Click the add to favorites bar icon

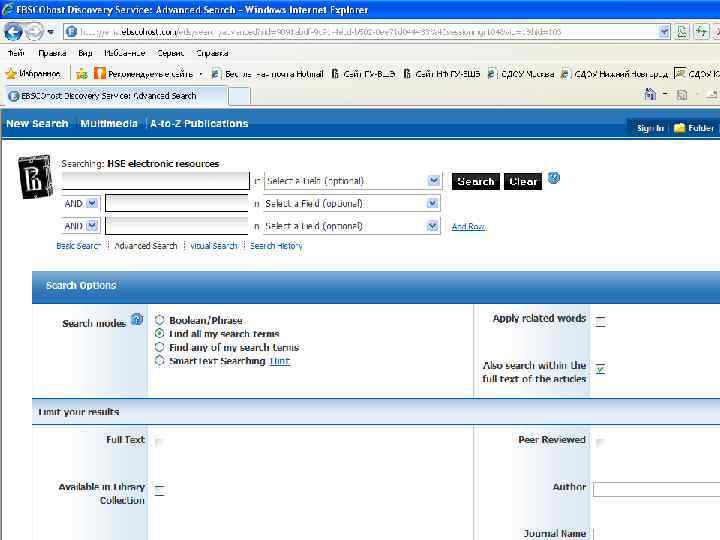point(82,73)
